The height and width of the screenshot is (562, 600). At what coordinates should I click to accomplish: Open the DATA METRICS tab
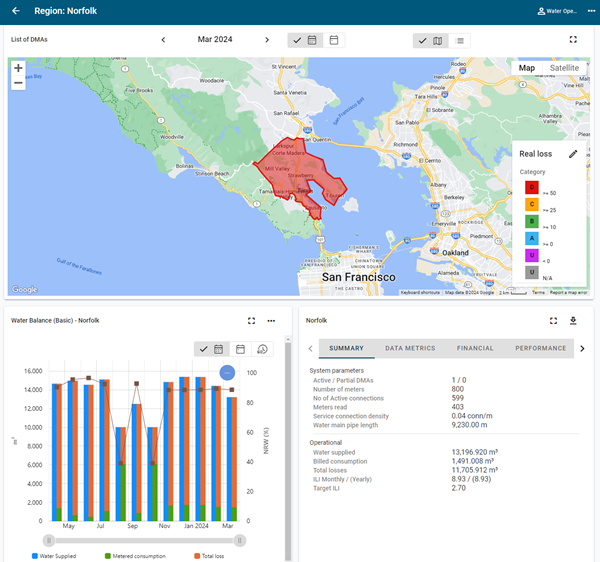(x=410, y=348)
